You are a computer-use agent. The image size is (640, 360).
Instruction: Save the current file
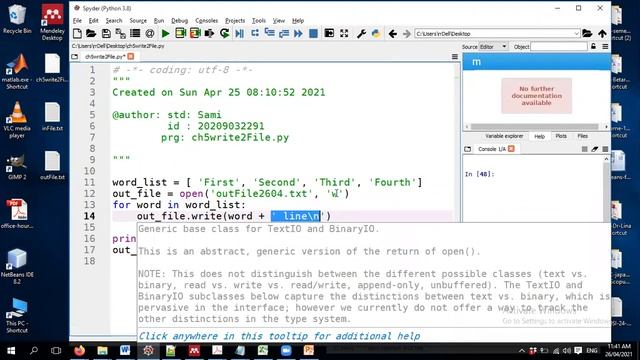(x=106, y=33)
